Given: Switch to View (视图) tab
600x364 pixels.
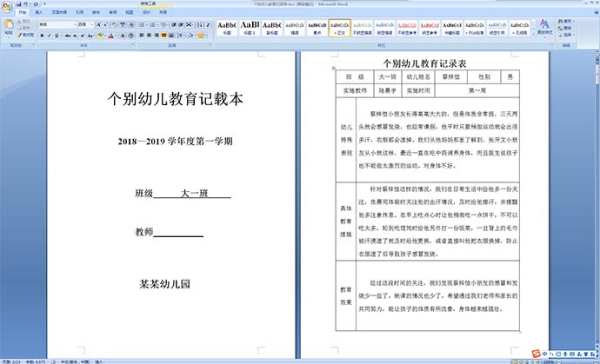Looking at the screenshot, I should coord(129,12).
